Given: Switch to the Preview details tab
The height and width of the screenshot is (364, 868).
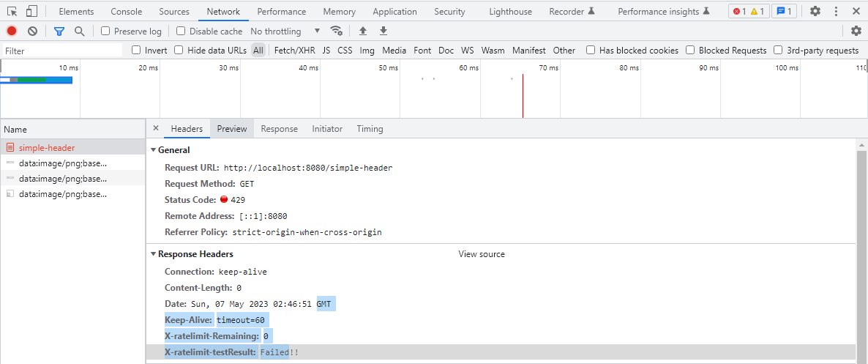Looking at the screenshot, I should (x=232, y=129).
